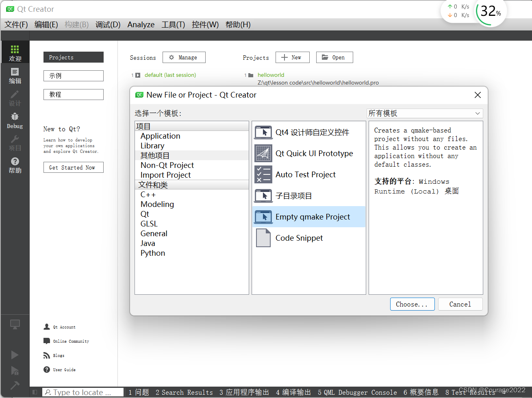Click the Choose... button
532x398 pixels.
tap(412, 304)
